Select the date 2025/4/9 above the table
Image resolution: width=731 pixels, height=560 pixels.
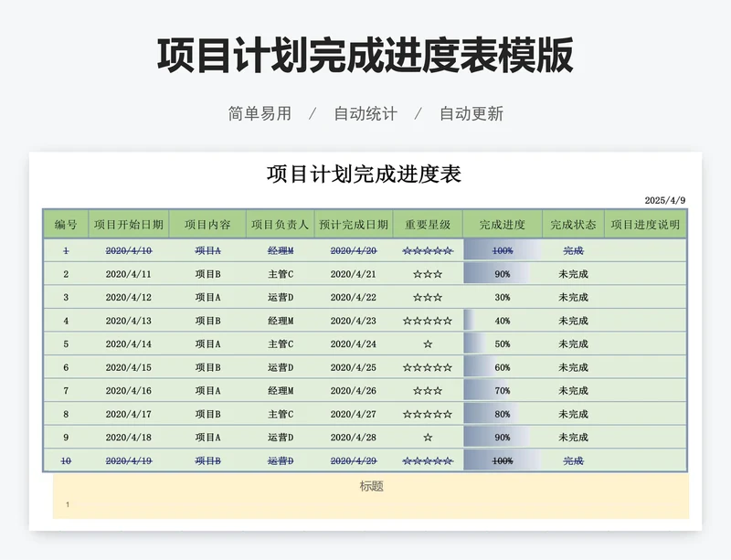[x=665, y=200]
